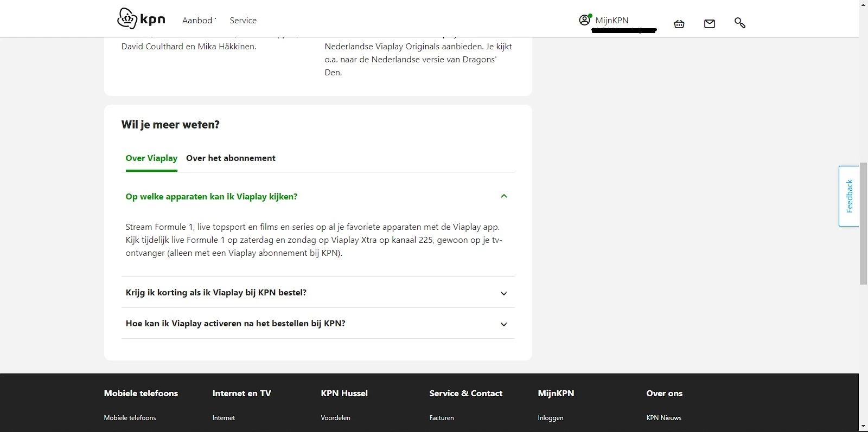Open the Service menu
Screen dimensions: 868x432
(243, 21)
